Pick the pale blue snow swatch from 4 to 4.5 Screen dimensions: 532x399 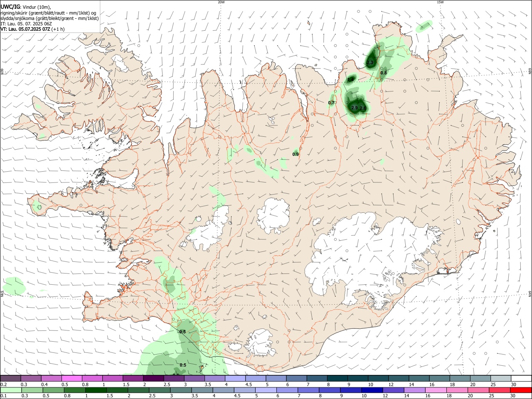[235, 378]
